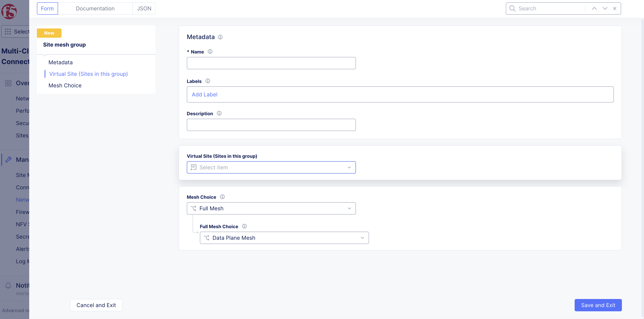The height and width of the screenshot is (319, 644).
Task: Click Save and Exit button
Action: (598, 305)
